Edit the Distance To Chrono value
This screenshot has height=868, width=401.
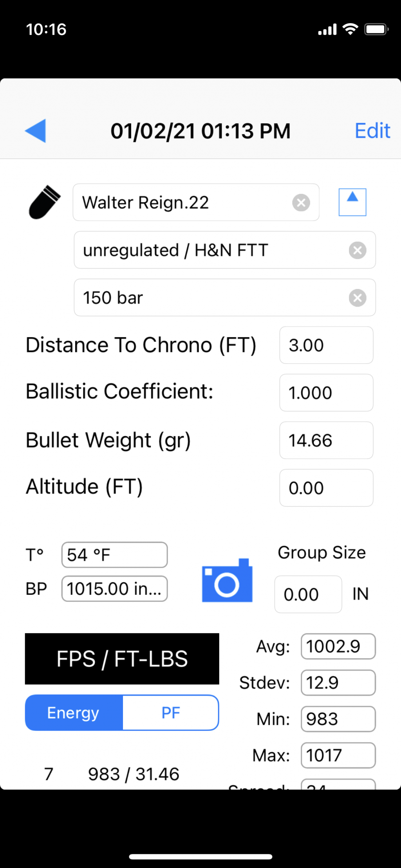326,345
